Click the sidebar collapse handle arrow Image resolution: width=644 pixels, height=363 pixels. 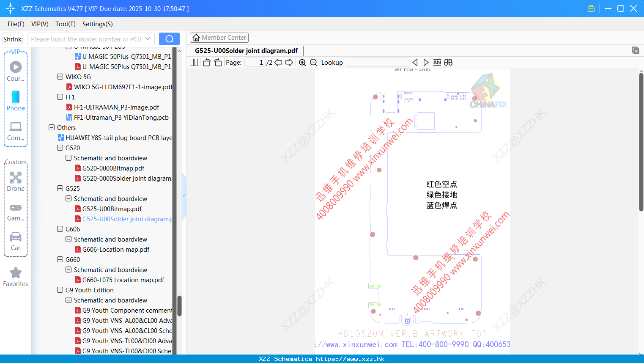184,196
